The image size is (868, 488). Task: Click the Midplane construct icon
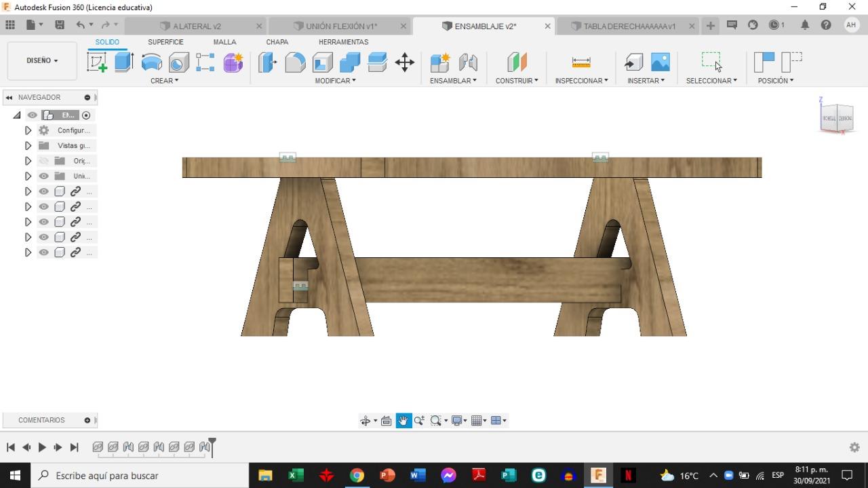coord(517,62)
